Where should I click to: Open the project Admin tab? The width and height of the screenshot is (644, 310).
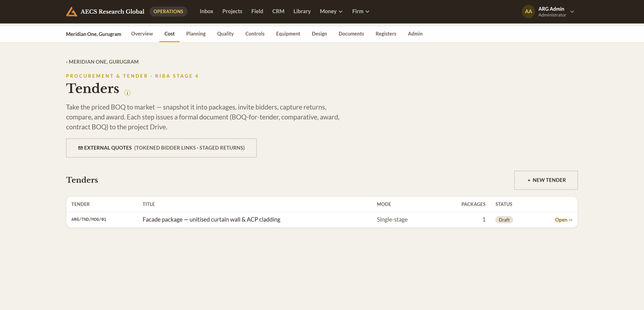(415, 34)
